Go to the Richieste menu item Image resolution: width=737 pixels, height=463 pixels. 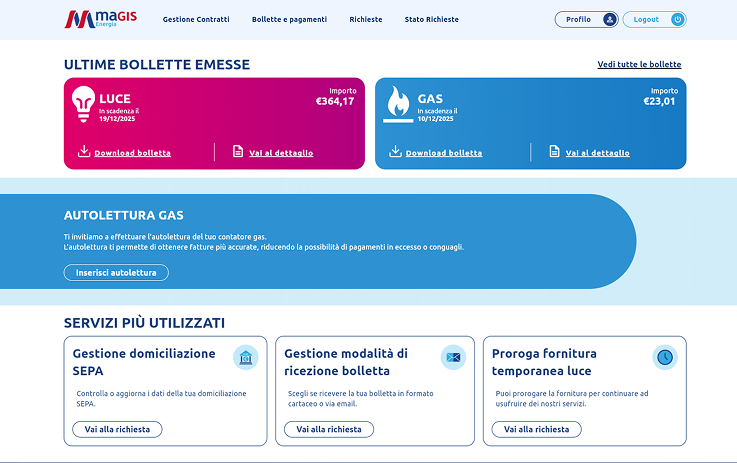click(365, 19)
